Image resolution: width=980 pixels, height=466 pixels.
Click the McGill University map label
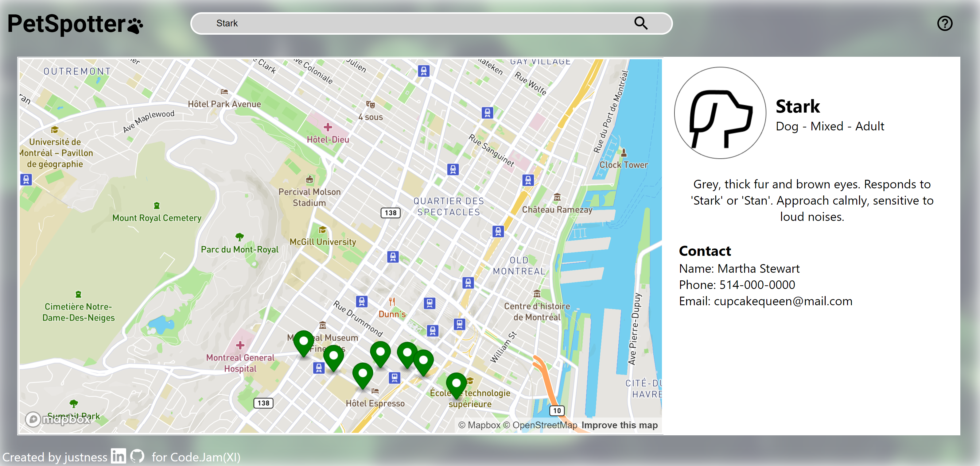(x=323, y=242)
